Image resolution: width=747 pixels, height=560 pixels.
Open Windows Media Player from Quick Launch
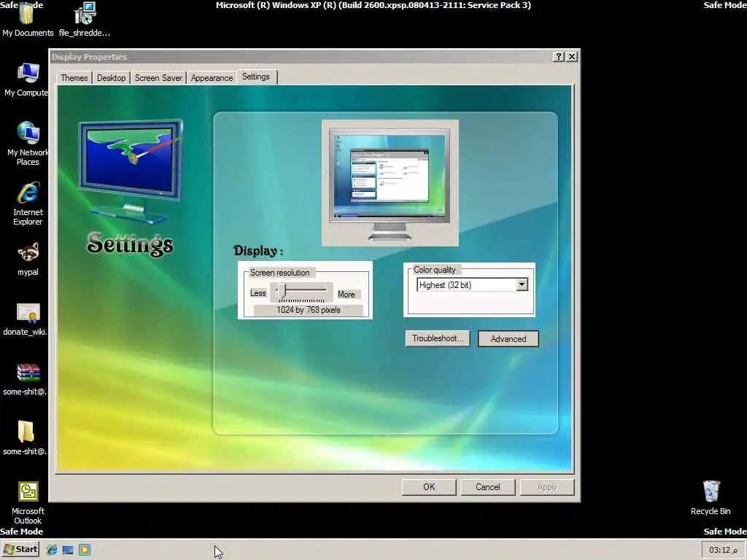click(85, 550)
